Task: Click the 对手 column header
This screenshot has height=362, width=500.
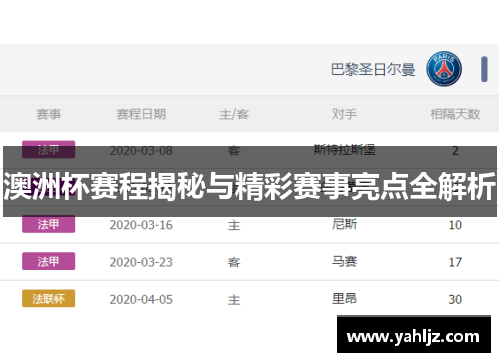Action: [344, 114]
